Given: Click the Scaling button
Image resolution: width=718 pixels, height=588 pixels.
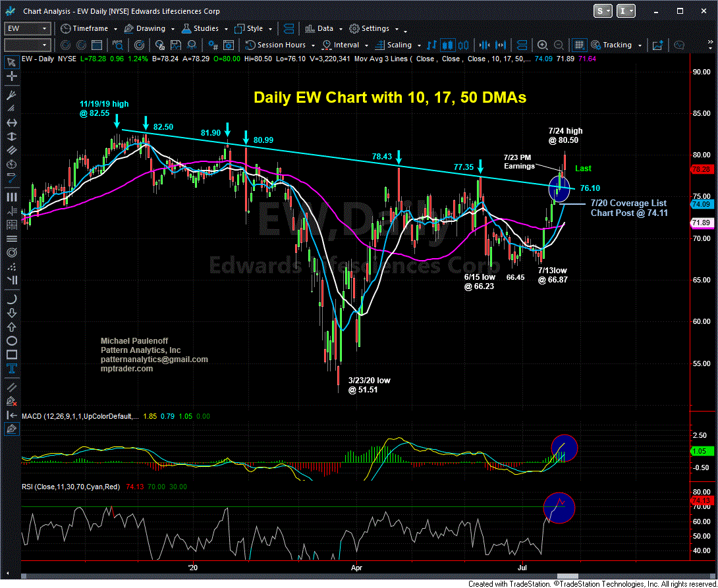Looking at the screenshot, I should [x=394, y=45].
